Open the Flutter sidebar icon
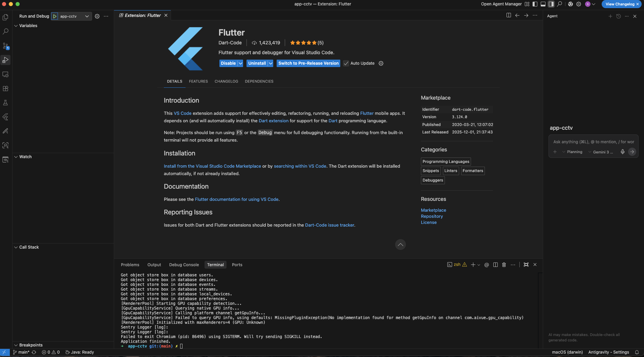Image resolution: width=644 pixels, height=357 pixels. [x=5, y=117]
